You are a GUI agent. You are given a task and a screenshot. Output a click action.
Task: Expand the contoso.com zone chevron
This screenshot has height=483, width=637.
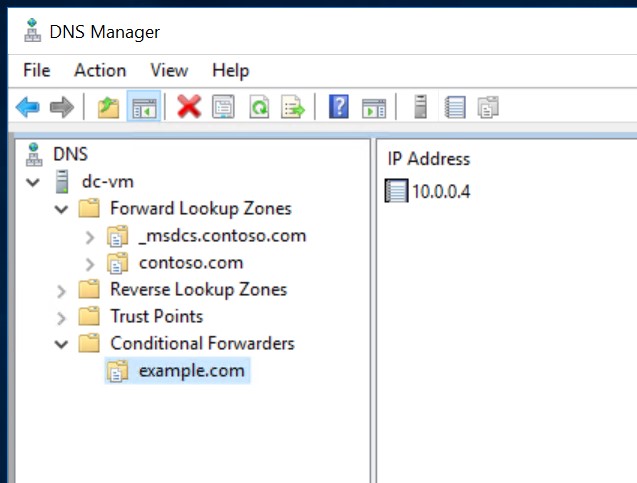pyautogui.click(x=90, y=264)
